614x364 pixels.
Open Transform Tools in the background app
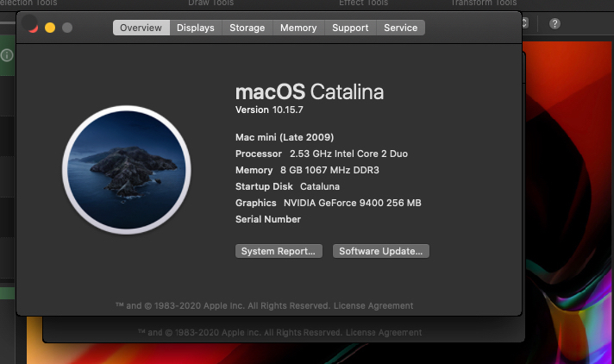click(484, 3)
